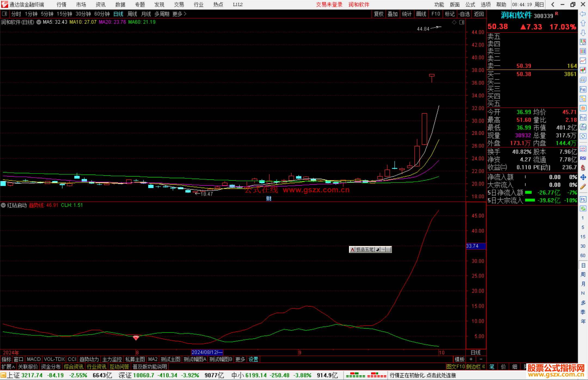The image size is (588, 380).
Task: Switch to 15-minute period in right sidebar
Action: pos(583,237)
